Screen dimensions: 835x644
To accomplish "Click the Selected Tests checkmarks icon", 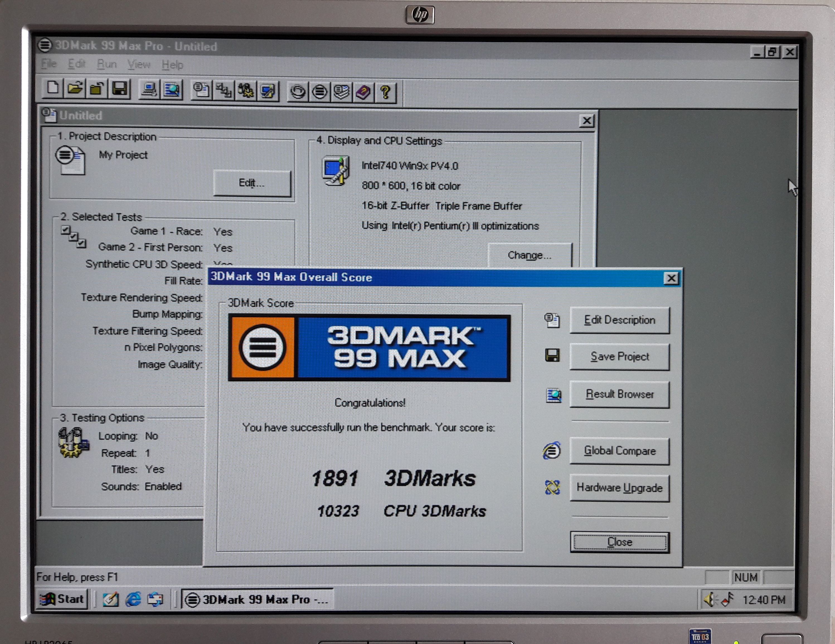I will click(x=73, y=237).
